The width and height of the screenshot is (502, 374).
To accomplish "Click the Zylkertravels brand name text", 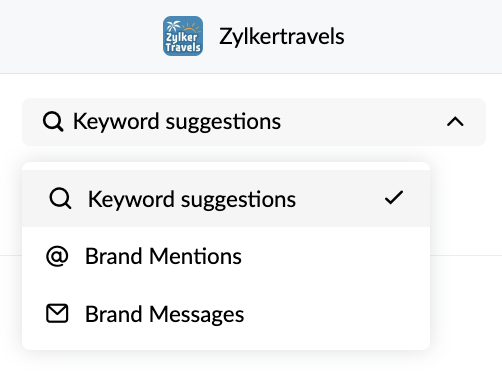I will [282, 36].
